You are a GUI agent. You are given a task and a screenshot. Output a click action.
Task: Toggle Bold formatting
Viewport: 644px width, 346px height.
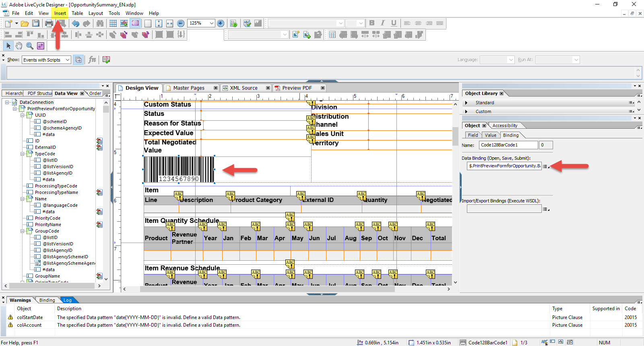(x=372, y=23)
